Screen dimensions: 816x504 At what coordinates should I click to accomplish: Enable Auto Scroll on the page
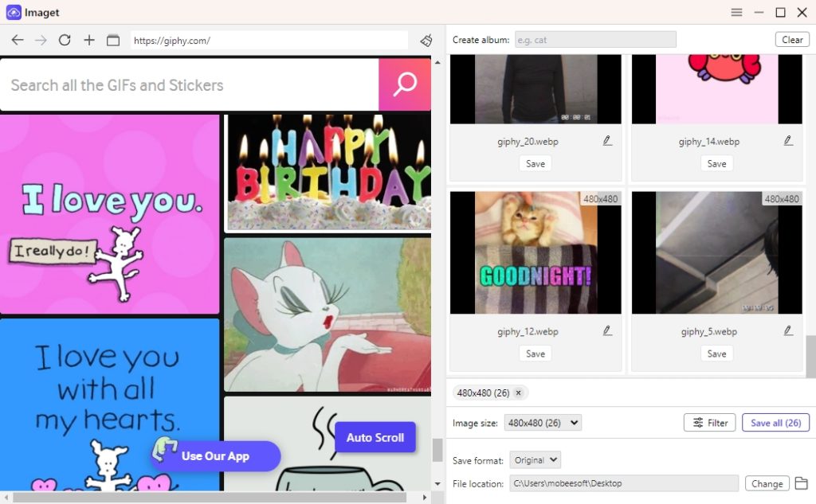click(x=375, y=437)
